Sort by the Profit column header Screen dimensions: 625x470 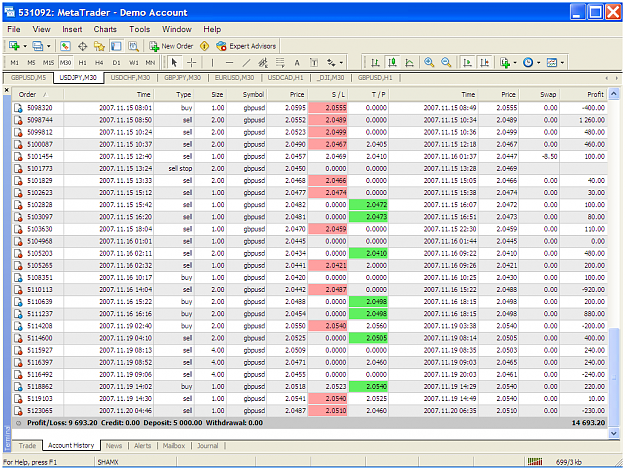pyautogui.click(x=584, y=94)
